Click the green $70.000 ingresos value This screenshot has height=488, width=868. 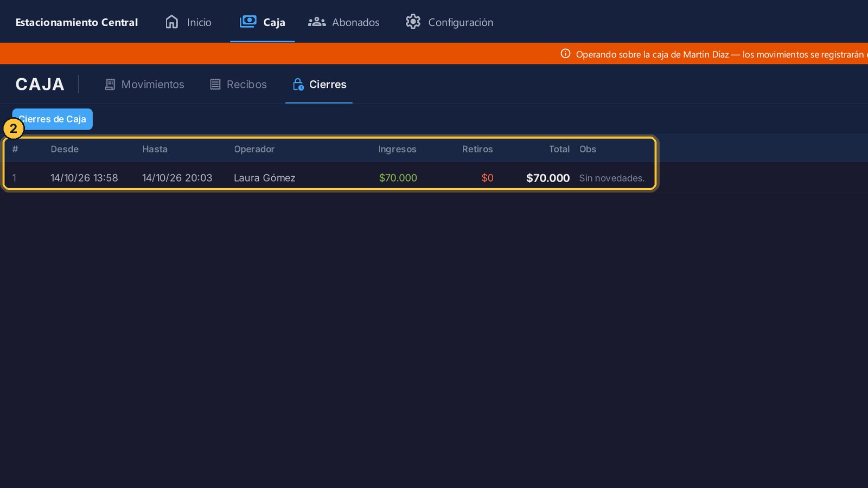coord(398,178)
